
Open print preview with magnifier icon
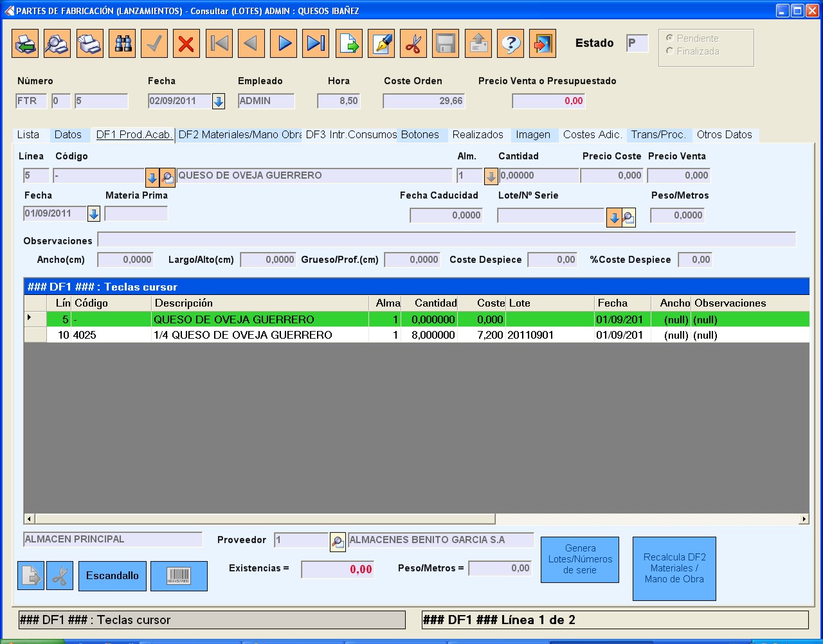click(x=57, y=44)
